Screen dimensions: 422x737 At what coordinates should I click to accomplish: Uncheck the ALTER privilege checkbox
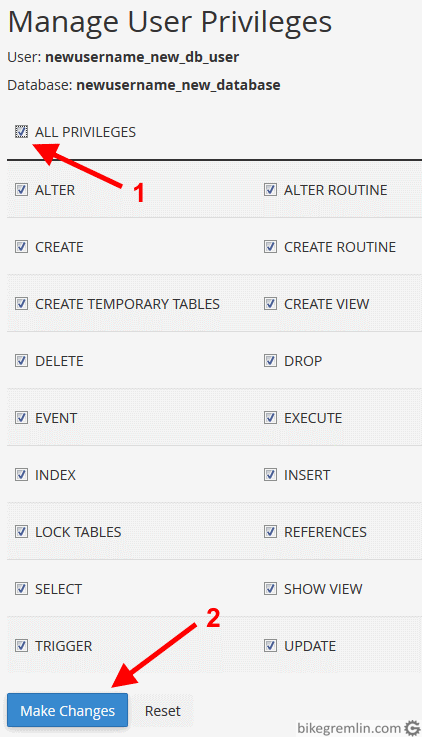(21, 189)
